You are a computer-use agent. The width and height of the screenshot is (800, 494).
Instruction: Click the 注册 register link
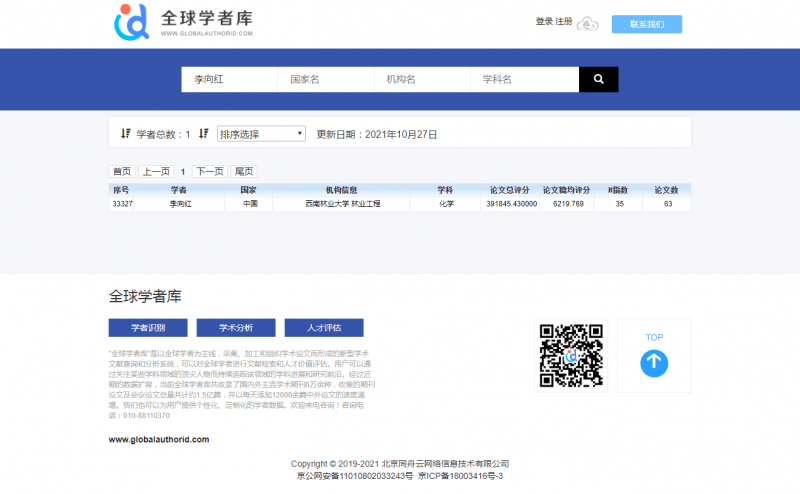click(564, 22)
